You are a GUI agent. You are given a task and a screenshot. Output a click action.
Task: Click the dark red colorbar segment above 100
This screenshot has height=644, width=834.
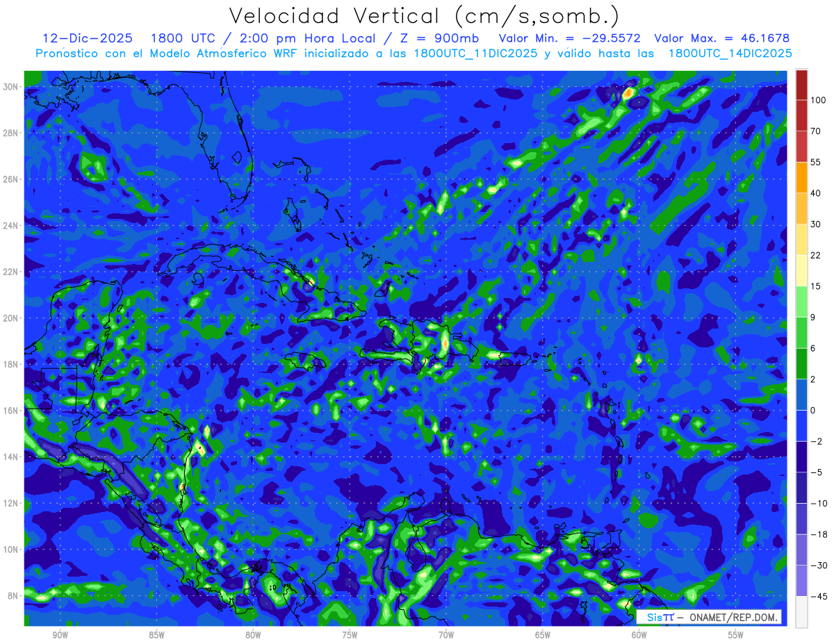[801, 85]
